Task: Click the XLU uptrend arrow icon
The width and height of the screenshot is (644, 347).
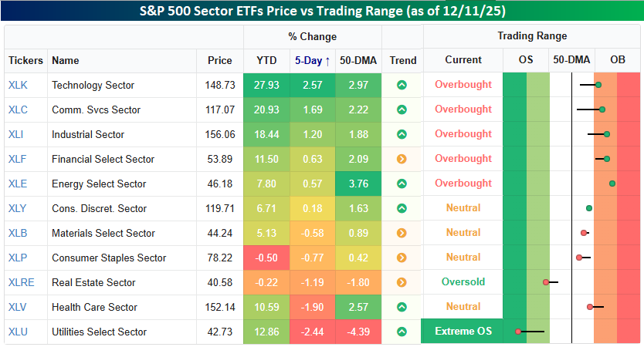Action: 402,332
